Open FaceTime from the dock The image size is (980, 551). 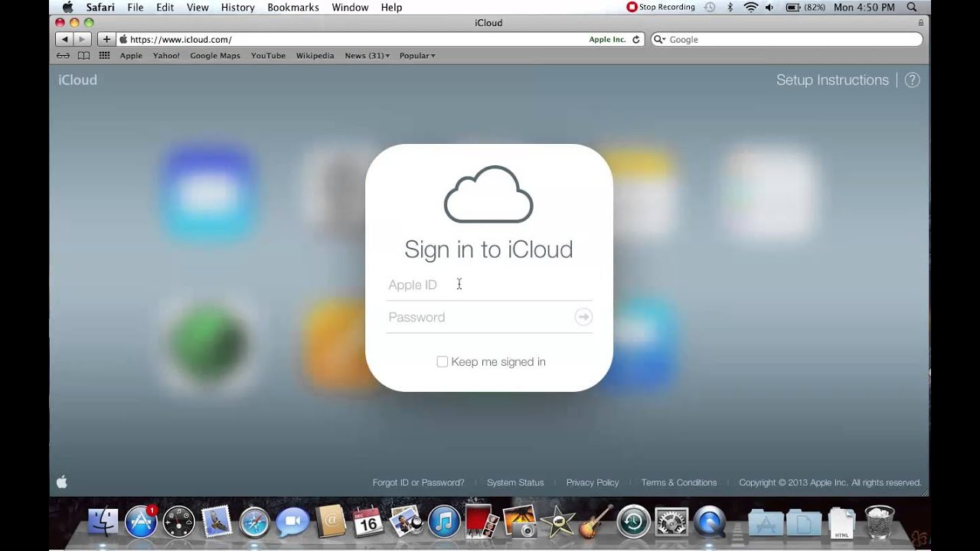[292, 523]
